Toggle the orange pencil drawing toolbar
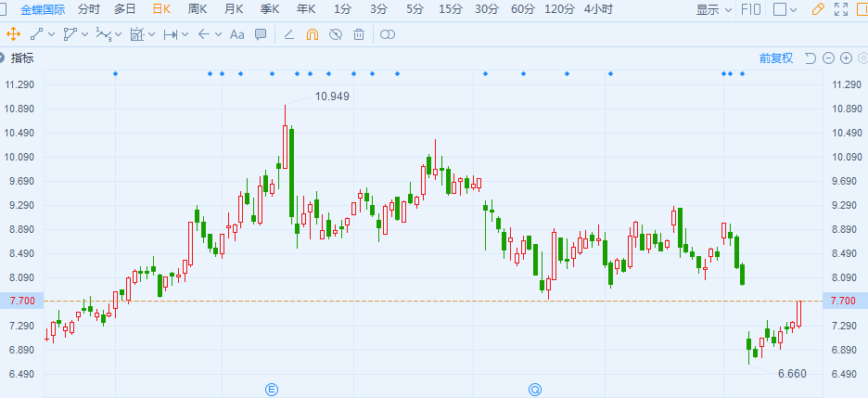Screen dimensions: 868x398 pyautogui.click(x=818, y=9)
